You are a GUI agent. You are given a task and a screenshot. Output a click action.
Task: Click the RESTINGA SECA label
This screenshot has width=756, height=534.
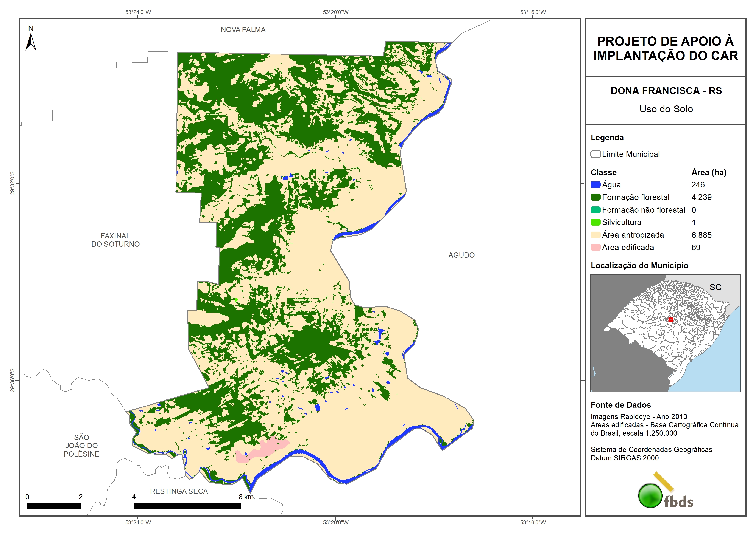[x=179, y=491]
